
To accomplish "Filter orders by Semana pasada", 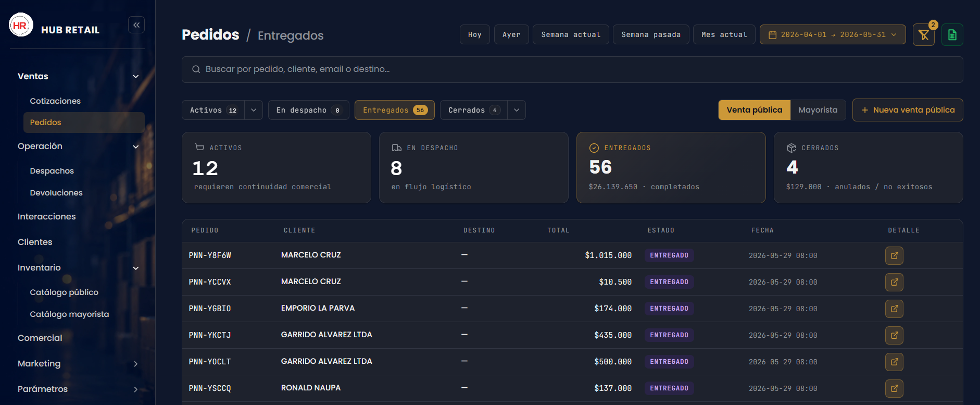I will click(651, 34).
